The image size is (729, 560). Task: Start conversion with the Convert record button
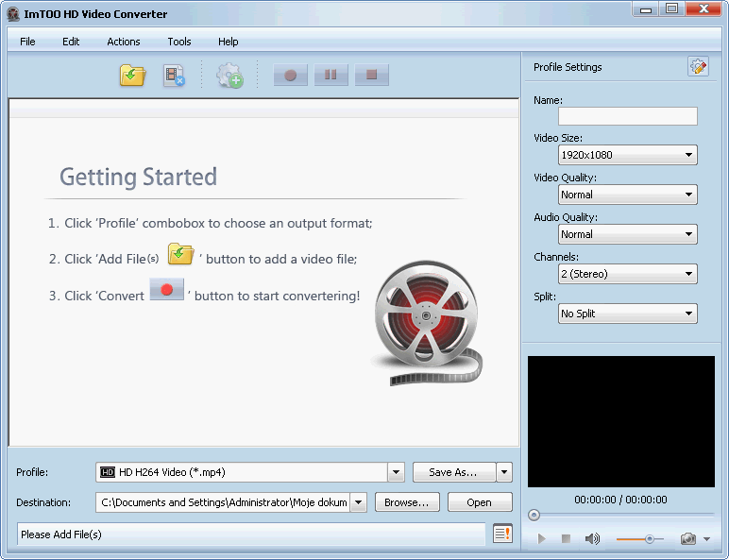(291, 75)
